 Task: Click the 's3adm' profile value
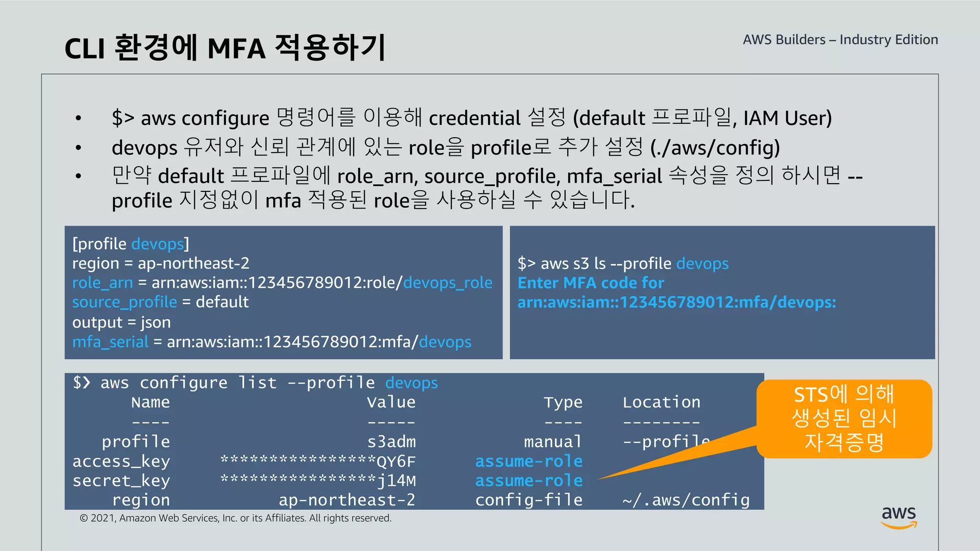point(391,441)
